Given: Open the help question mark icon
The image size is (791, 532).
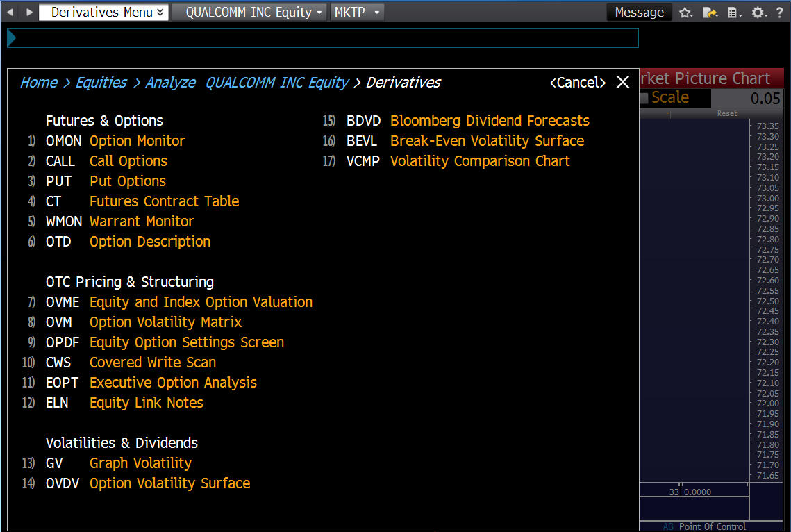Looking at the screenshot, I should 779,13.
